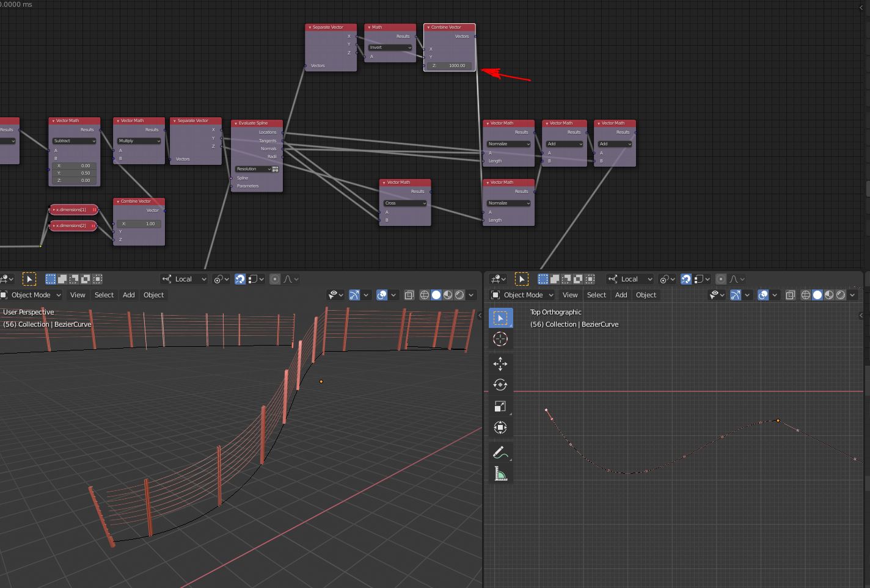Open Object menu in left viewport

(153, 295)
